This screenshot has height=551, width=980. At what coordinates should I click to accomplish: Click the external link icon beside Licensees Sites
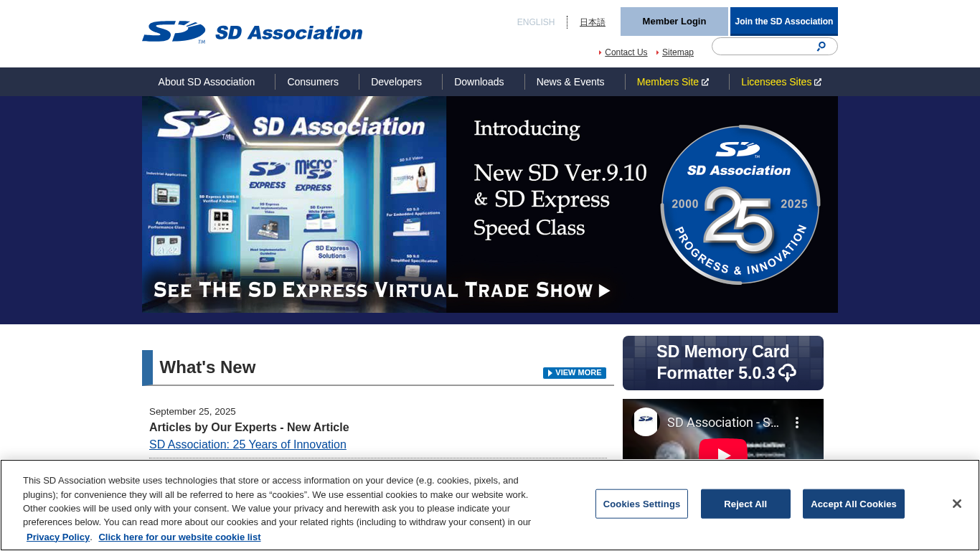click(818, 82)
